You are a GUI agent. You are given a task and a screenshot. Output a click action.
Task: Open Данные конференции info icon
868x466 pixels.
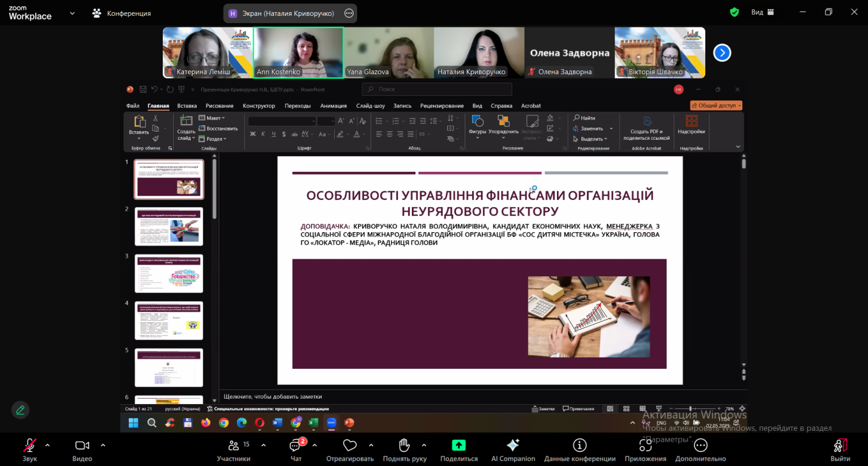[x=580, y=445]
